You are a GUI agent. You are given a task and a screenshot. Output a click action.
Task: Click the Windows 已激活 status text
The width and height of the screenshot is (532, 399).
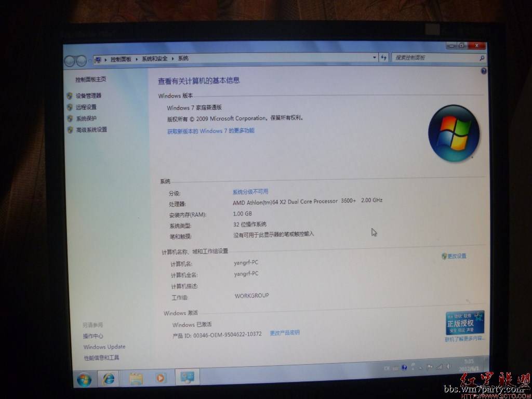pos(192,325)
